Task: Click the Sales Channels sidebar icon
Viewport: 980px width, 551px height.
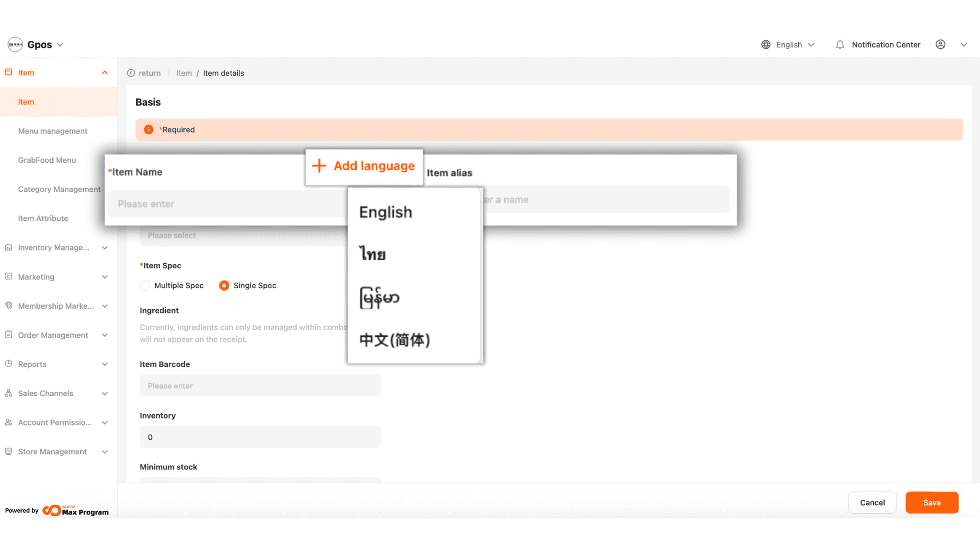Action: click(x=9, y=393)
